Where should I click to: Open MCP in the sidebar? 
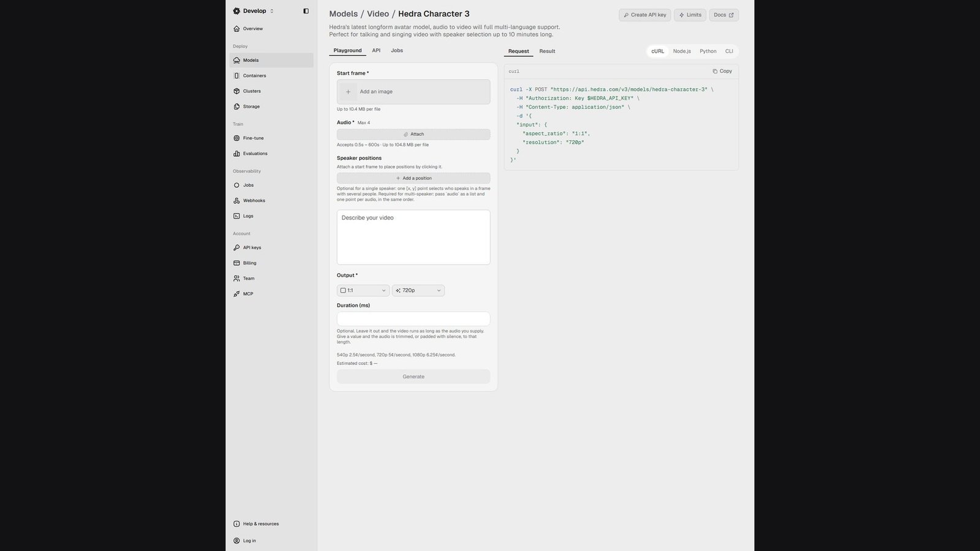(x=271, y=294)
